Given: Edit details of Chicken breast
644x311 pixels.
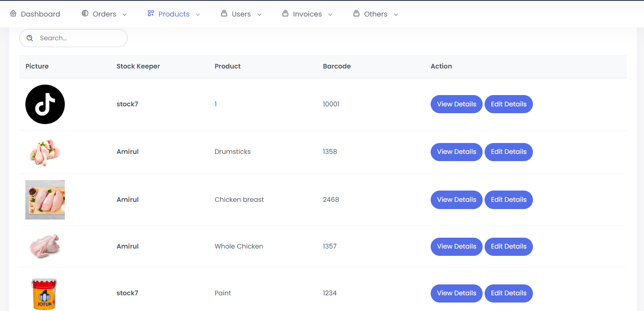Looking at the screenshot, I should click(508, 200).
